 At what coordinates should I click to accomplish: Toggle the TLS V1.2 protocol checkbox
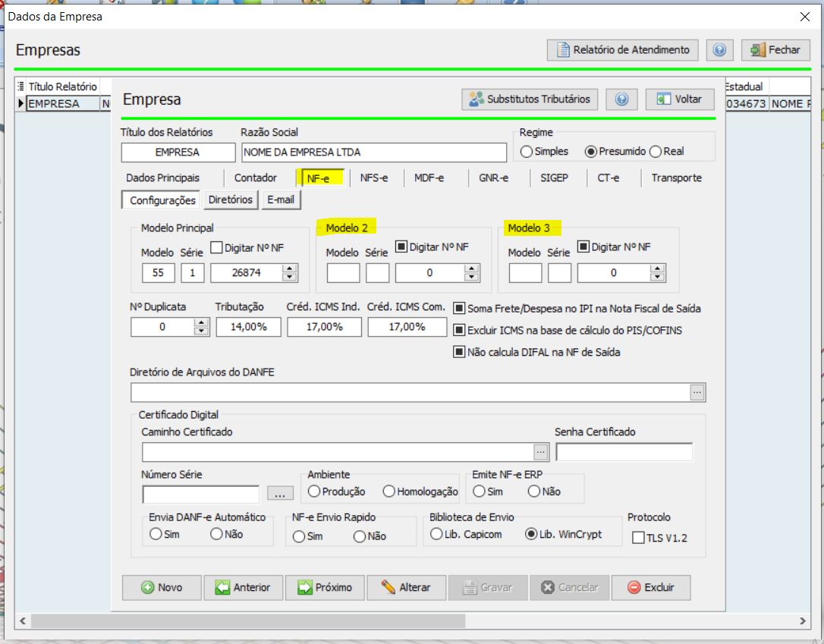tap(638, 538)
